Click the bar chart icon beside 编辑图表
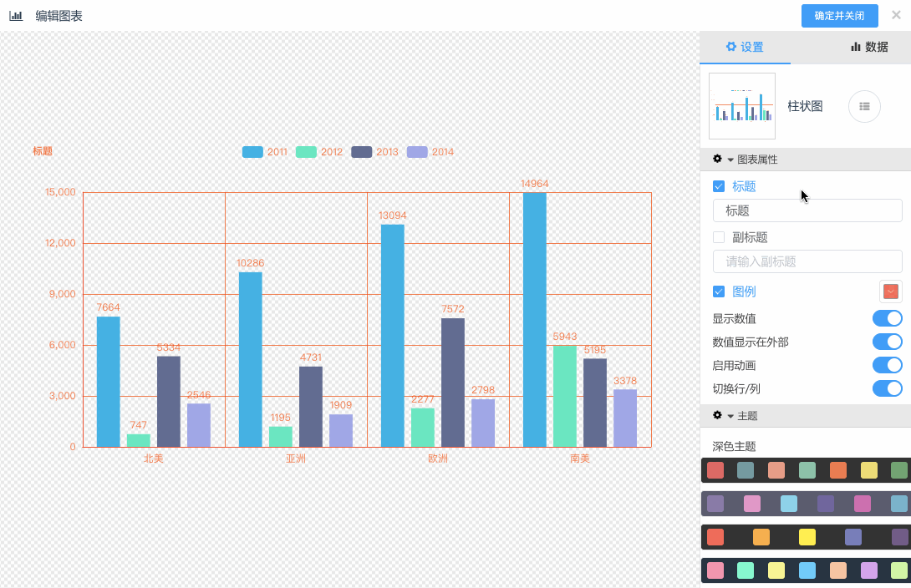The height and width of the screenshot is (588, 911). click(x=16, y=16)
